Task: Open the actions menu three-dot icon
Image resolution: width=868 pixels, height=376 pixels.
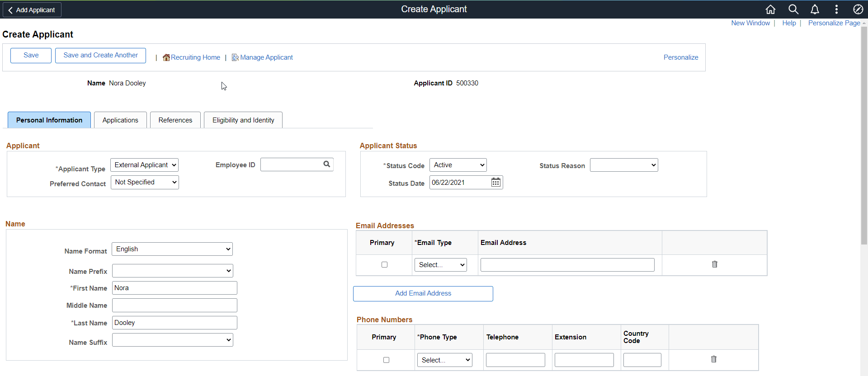Action: coord(836,9)
